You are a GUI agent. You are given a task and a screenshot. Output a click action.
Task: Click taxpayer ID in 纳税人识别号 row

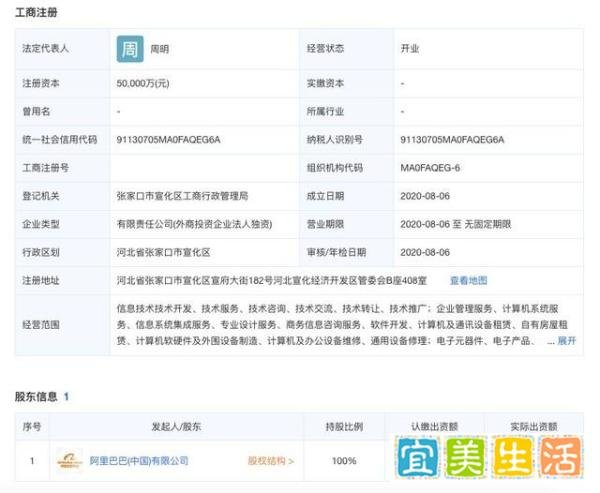[452, 140]
